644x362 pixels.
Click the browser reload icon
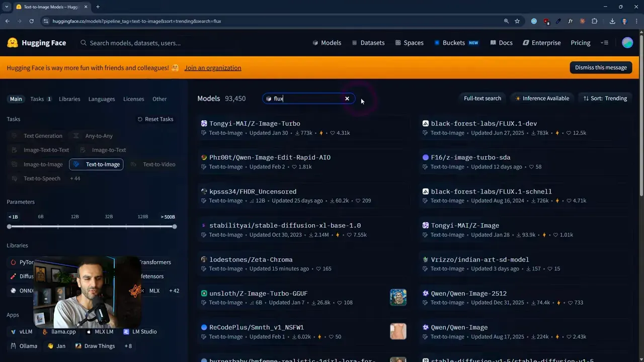pyautogui.click(x=31, y=21)
